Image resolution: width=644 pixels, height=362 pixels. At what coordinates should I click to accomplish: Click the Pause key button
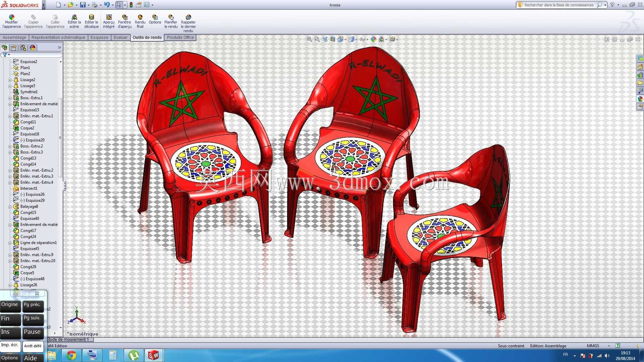[x=33, y=333]
